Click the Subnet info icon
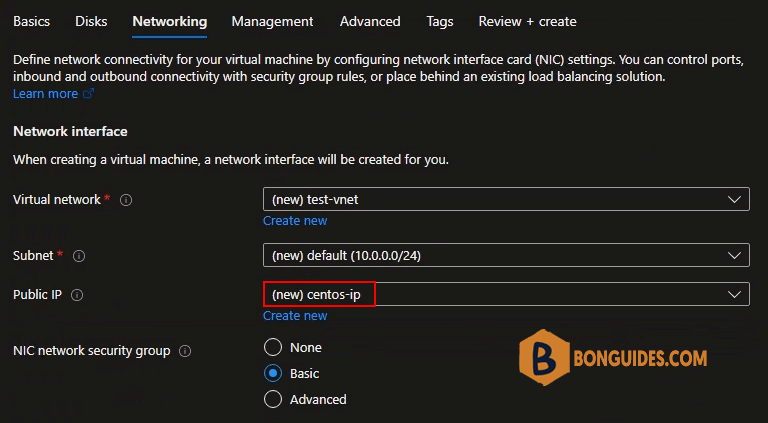This screenshot has height=423, width=768. [79, 256]
